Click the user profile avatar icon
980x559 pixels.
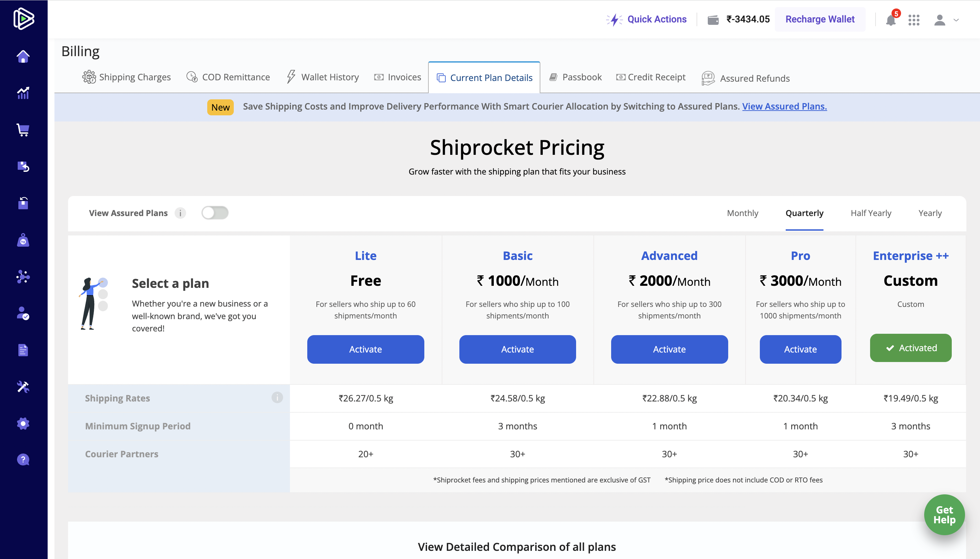pyautogui.click(x=939, y=20)
